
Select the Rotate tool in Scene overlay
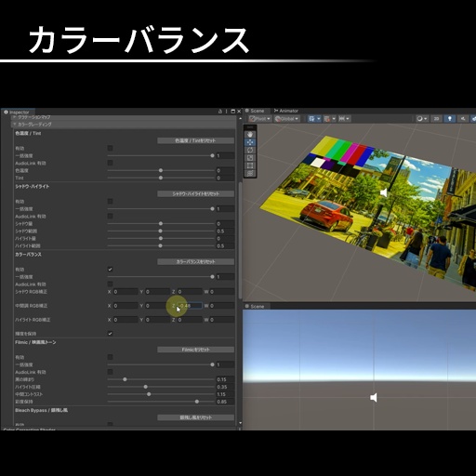point(250,150)
